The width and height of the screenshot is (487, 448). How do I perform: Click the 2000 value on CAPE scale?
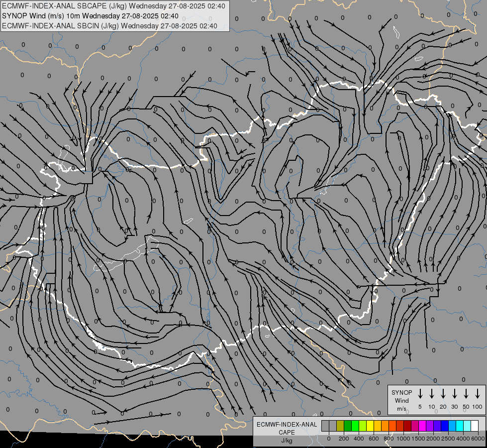click(433, 439)
